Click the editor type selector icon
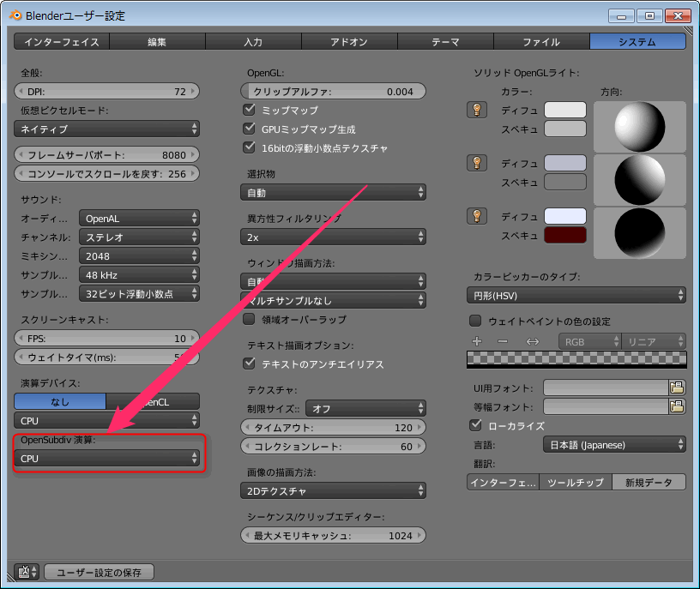The image size is (700, 589). 27,572
